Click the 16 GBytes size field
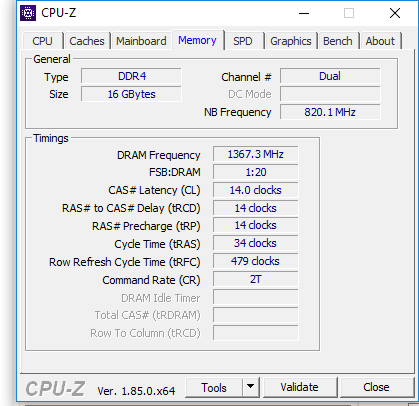The height and width of the screenshot is (406, 419). 131,94
